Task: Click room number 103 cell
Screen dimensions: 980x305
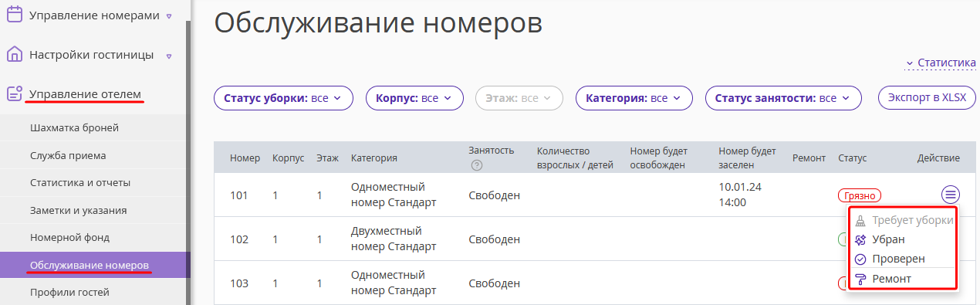Action: pyautogui.click(x=239, y=283)
